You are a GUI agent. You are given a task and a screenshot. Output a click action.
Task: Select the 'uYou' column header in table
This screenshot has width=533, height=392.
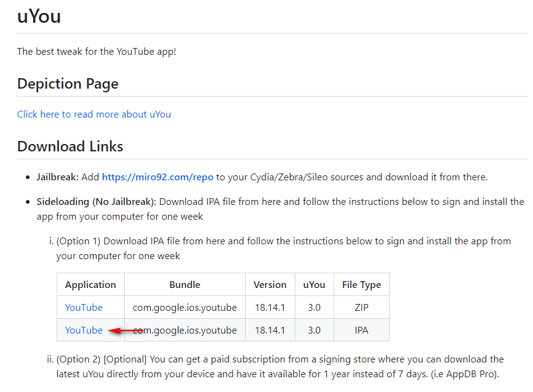[314, 284]
